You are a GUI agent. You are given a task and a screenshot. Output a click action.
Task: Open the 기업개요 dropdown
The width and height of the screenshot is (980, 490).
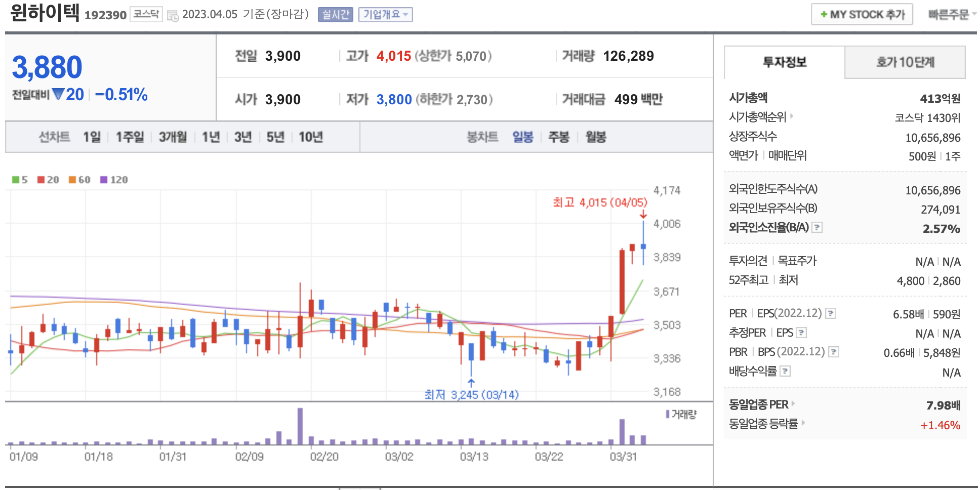coord(385,15)
